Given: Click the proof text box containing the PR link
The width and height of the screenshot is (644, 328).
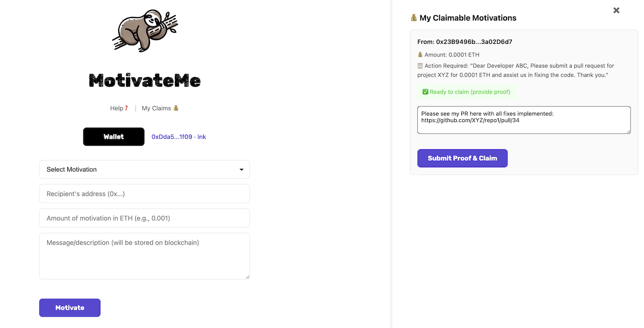Looking at the screenshot, I should coord(523,120).
